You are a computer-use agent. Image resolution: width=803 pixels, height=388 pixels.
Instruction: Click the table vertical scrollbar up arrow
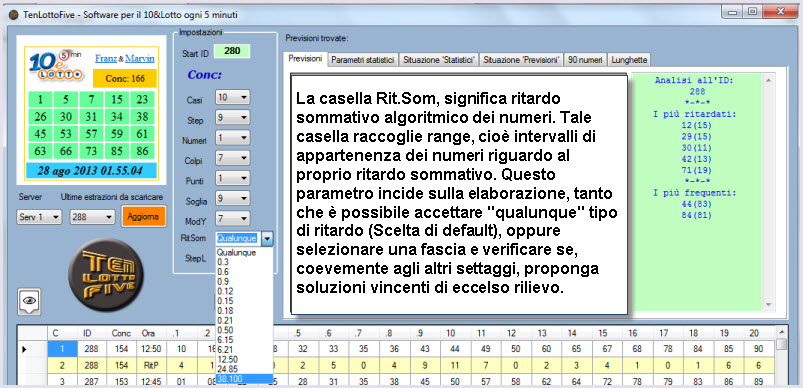point(781,331)
